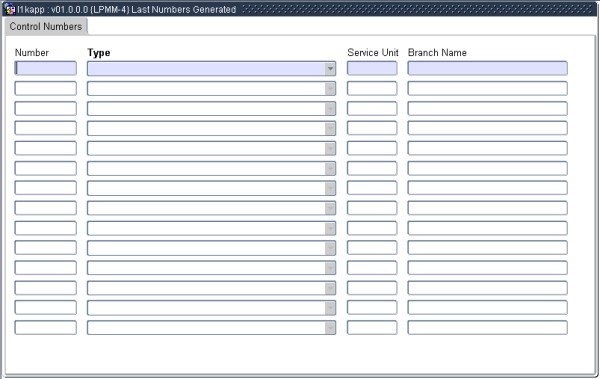
Task: Open the Type dropdown arrow in last row
Action: [330, 327]
